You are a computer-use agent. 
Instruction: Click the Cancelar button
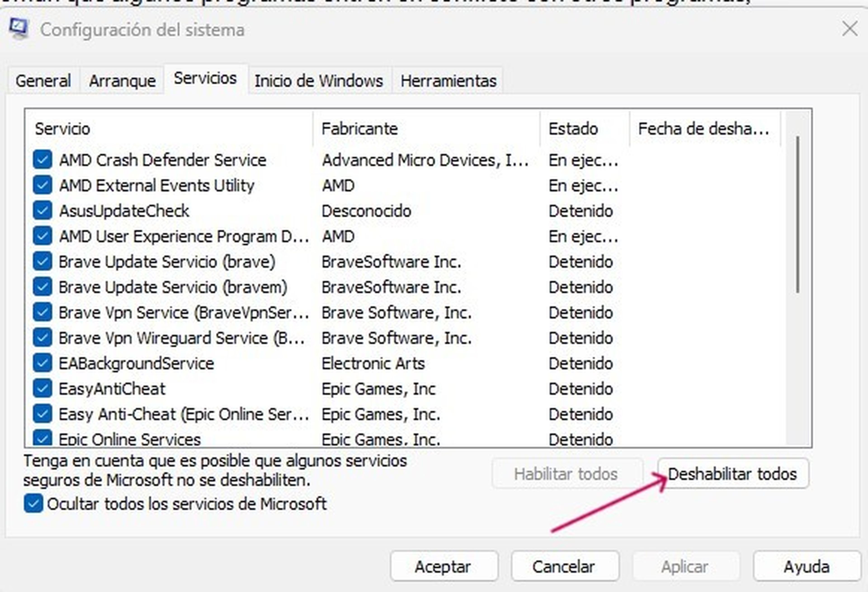click(x=565, y=567)
